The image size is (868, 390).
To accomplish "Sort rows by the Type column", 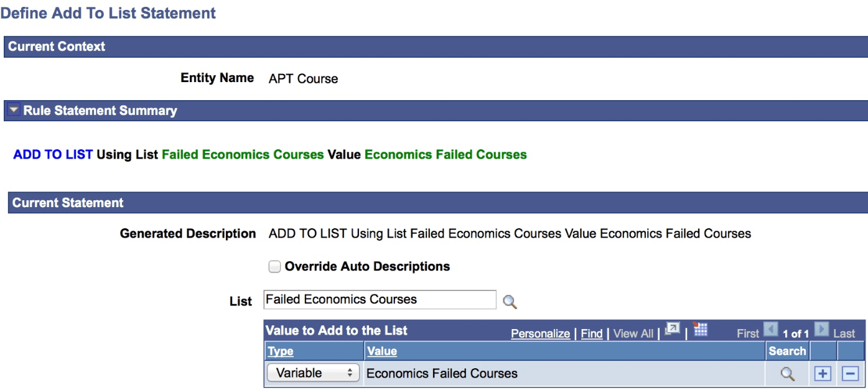I will pos(280,351).
